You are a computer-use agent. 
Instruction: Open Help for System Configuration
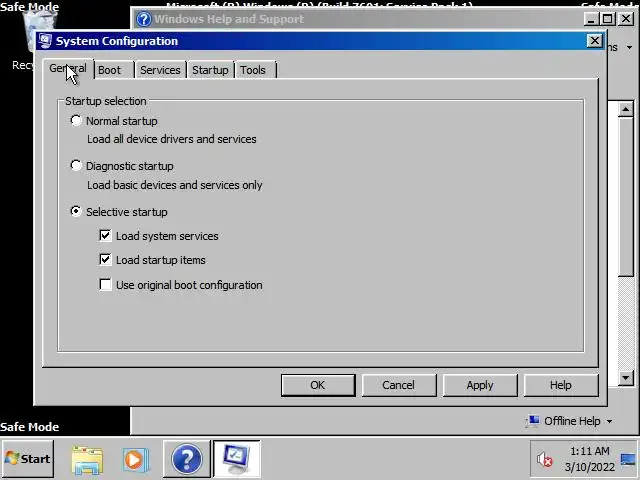(x=561, y=385)
